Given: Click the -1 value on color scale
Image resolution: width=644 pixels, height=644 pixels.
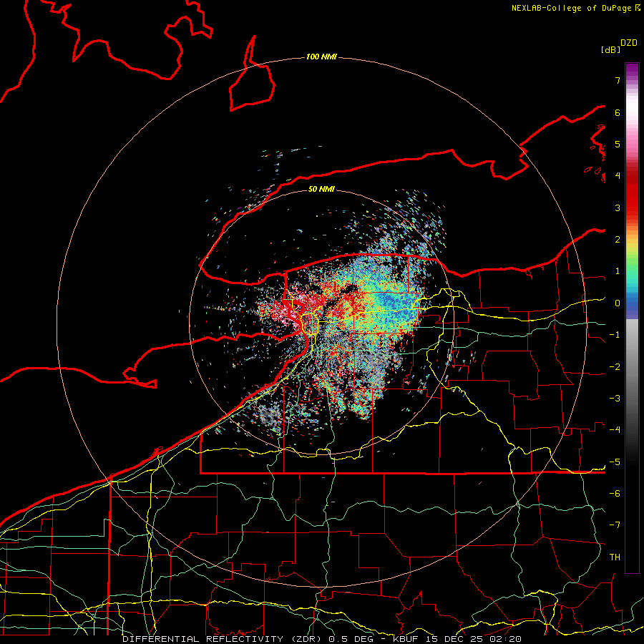Looking at the screenshot, I should [x=615, y=335].
